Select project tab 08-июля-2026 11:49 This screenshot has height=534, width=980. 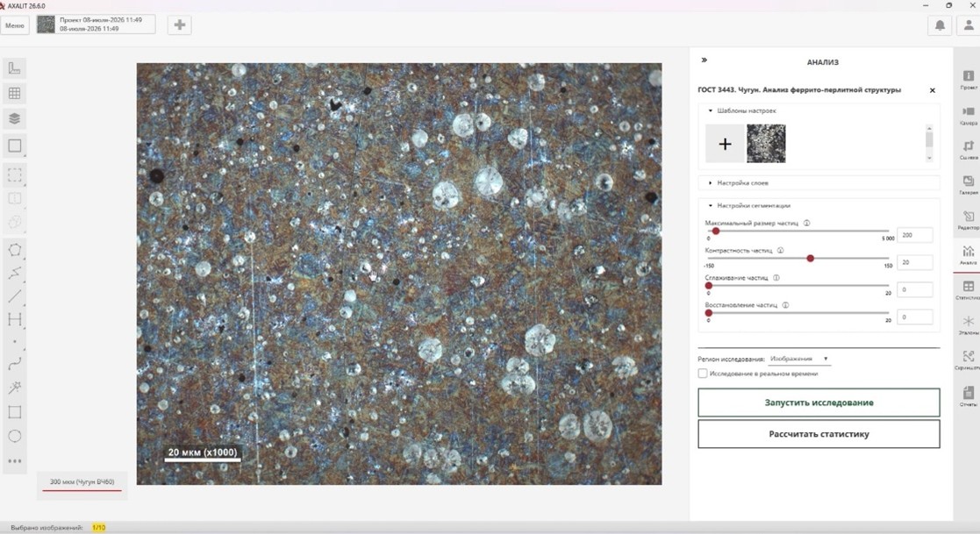96,25
